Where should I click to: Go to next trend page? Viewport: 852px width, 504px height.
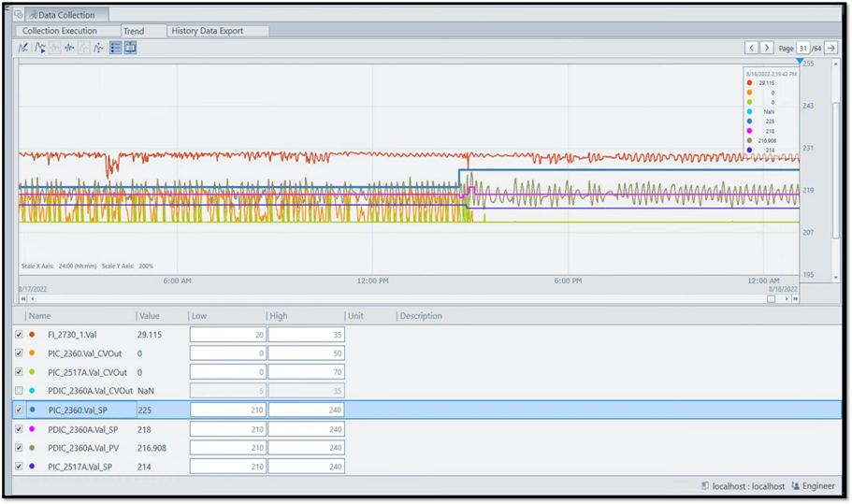(767, 48)
